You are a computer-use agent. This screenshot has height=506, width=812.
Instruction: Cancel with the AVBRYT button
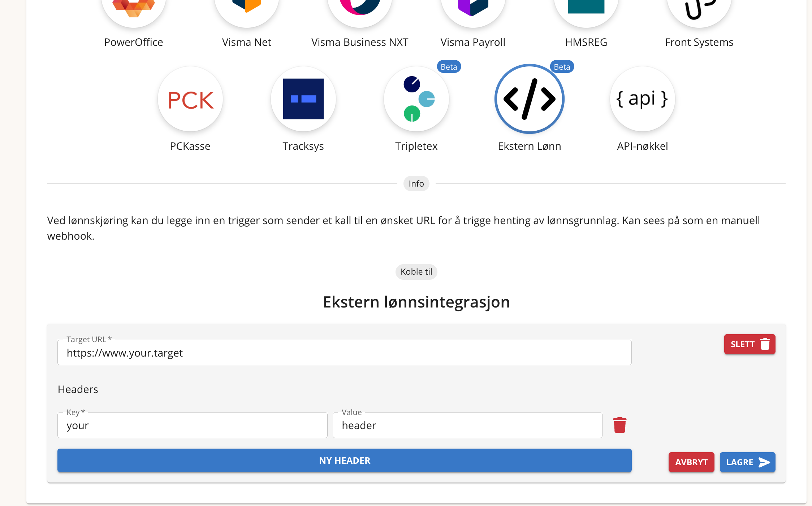pyautogui.click(x=691, y=462)
